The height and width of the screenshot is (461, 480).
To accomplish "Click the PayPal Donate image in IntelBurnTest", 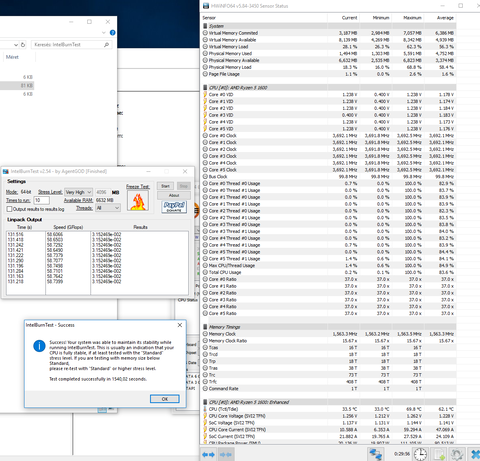I will 174,206.
